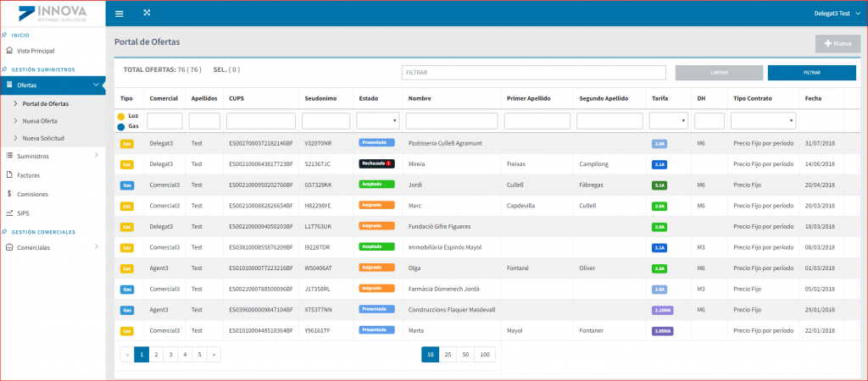Select the blue Gas type filter
Screen dimensions: 868x381
[x=121, y=126]
